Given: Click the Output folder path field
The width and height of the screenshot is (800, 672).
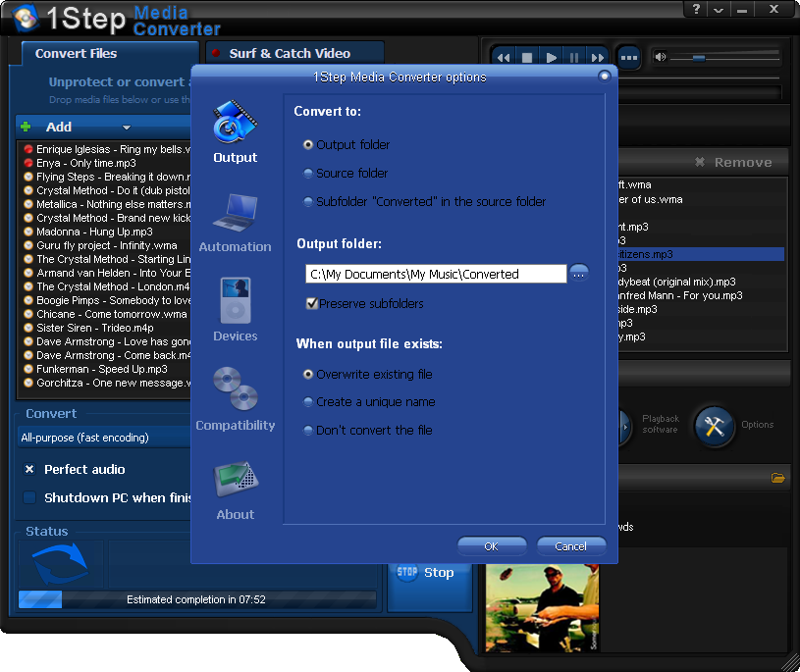Looking at the screenshot, I should [436, 274].
